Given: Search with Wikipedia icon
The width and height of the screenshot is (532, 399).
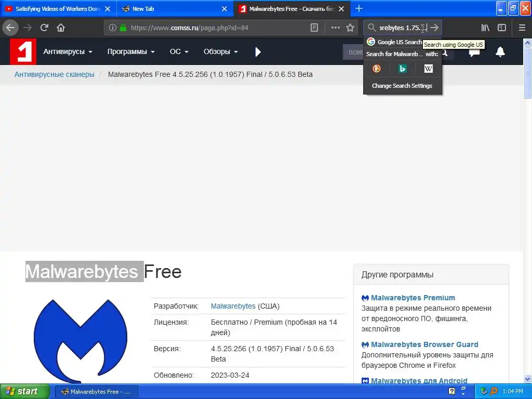Looking at the screenshot, I should point(429,69).
